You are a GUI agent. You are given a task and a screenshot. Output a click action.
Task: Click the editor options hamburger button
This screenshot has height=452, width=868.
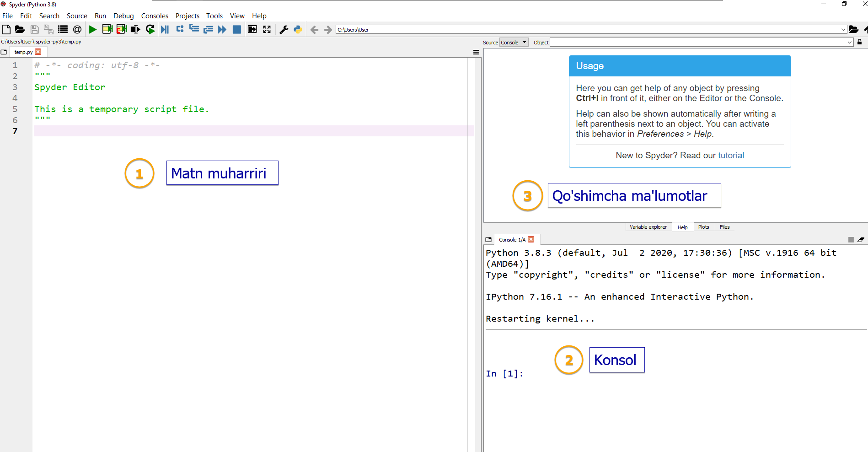tap(476, 52)
